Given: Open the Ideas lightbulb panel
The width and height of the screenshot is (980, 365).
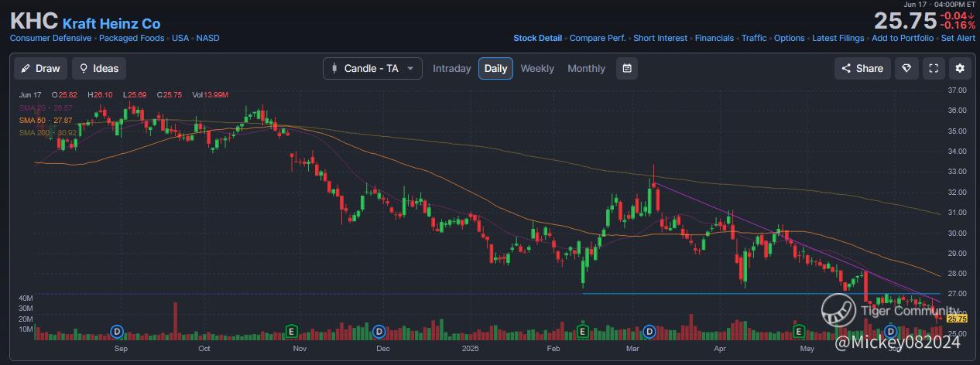Looking at the screenshot, I should [x=99, y=68].
